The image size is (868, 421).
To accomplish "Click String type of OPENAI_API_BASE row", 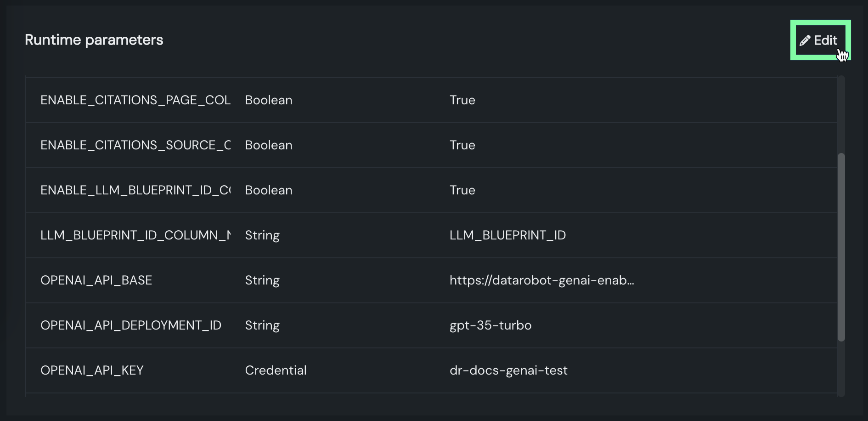I will pos(262,280).
